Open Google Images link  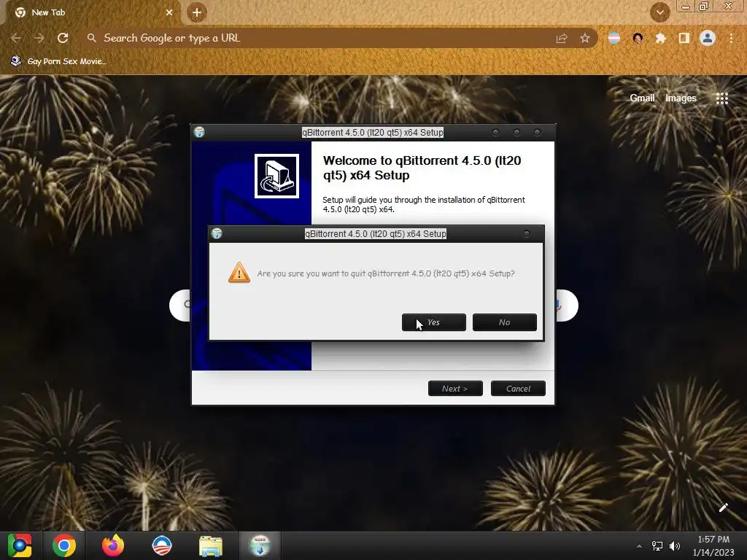681,98
